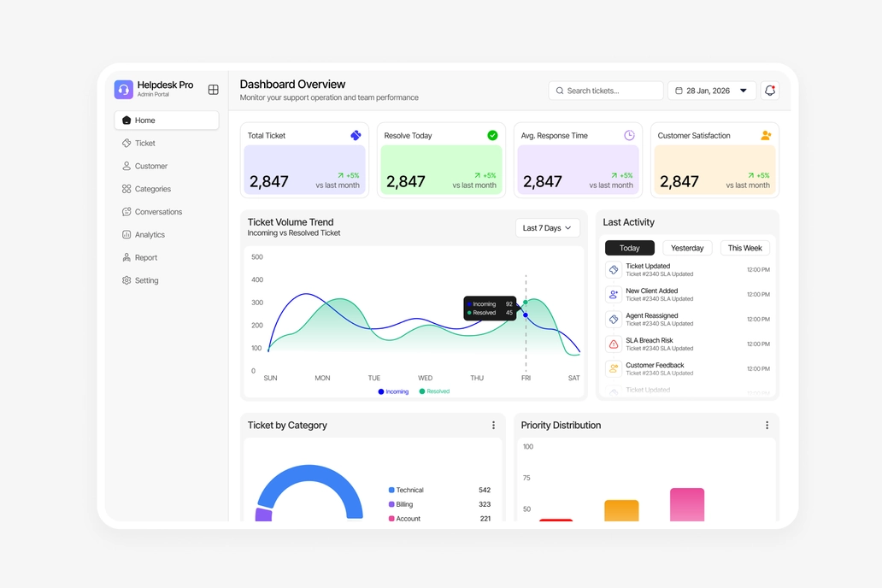Click the Customer Satisfaction 2,847 value
Image resolution: width=882 pixels, height=588 pixels.
[679, 181]
